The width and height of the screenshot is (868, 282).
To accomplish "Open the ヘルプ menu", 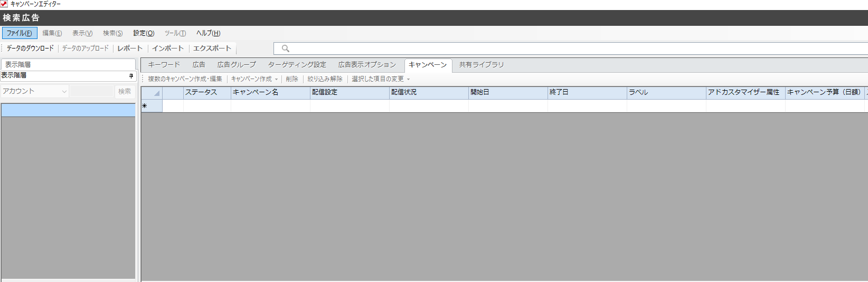I will [208, 33].
